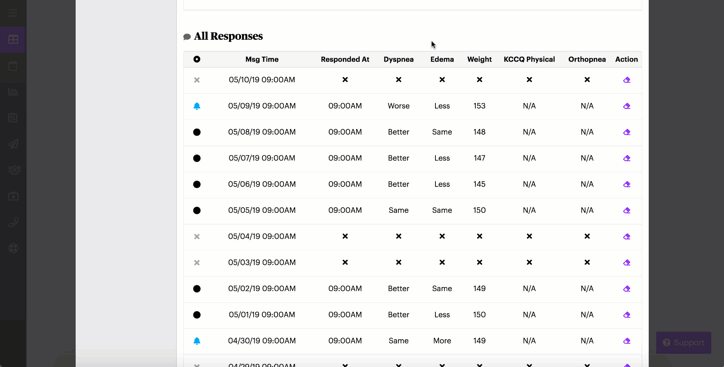This screenshot has width=724, height=367.
Task: Open the hamburger menu in the sidebar
Action: (x=12, y=13)
